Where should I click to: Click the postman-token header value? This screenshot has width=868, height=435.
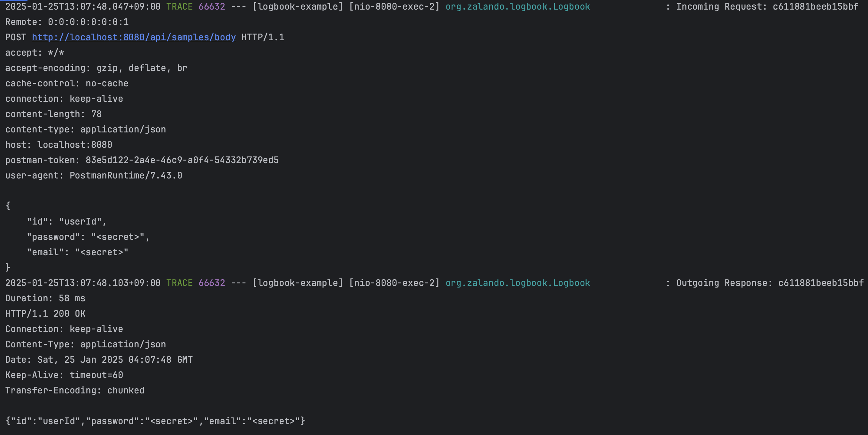182,160
